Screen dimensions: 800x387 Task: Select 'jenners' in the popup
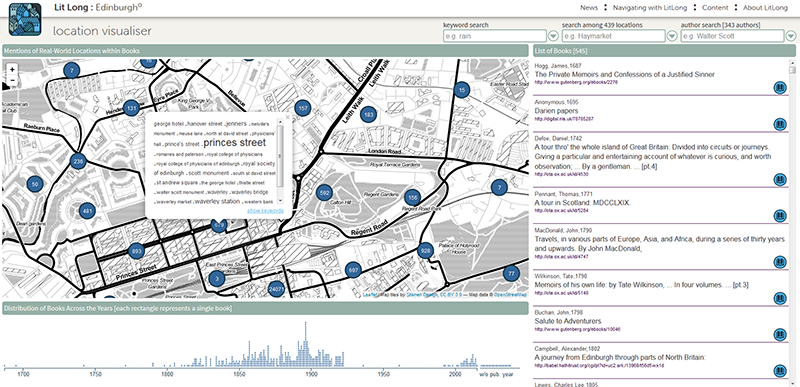point(236,123)
